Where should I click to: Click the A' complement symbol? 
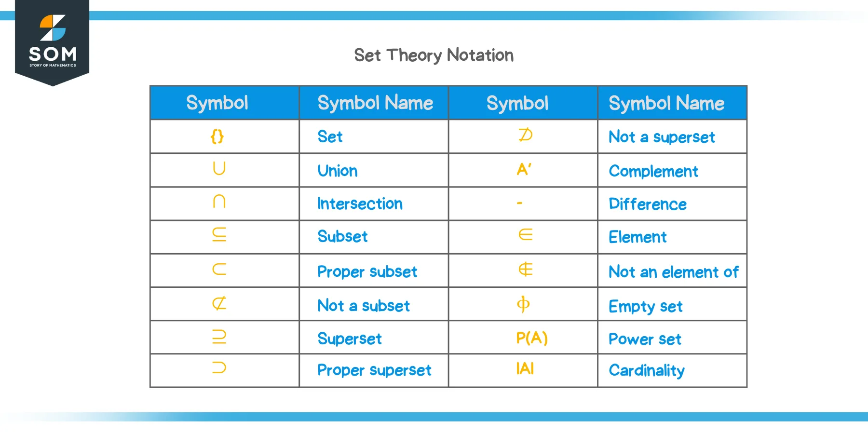tap(524, 169)
